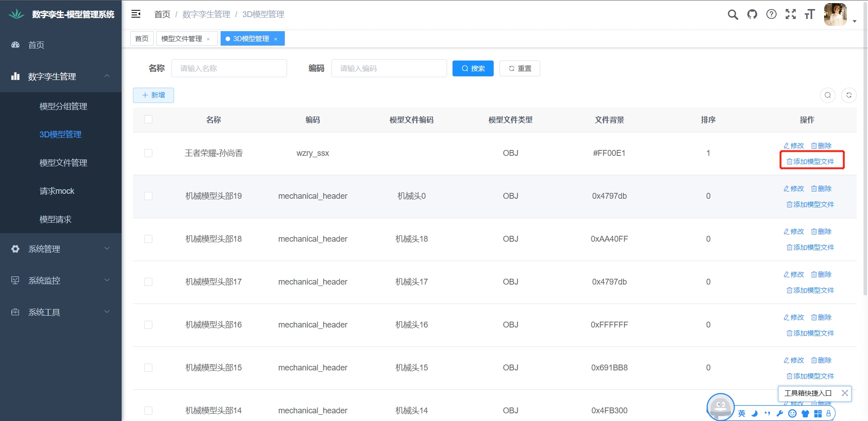Click 添加模型文件 for 王者荣耀-孙尚香
The image size is (868, 421).
[x=811, y=161]
